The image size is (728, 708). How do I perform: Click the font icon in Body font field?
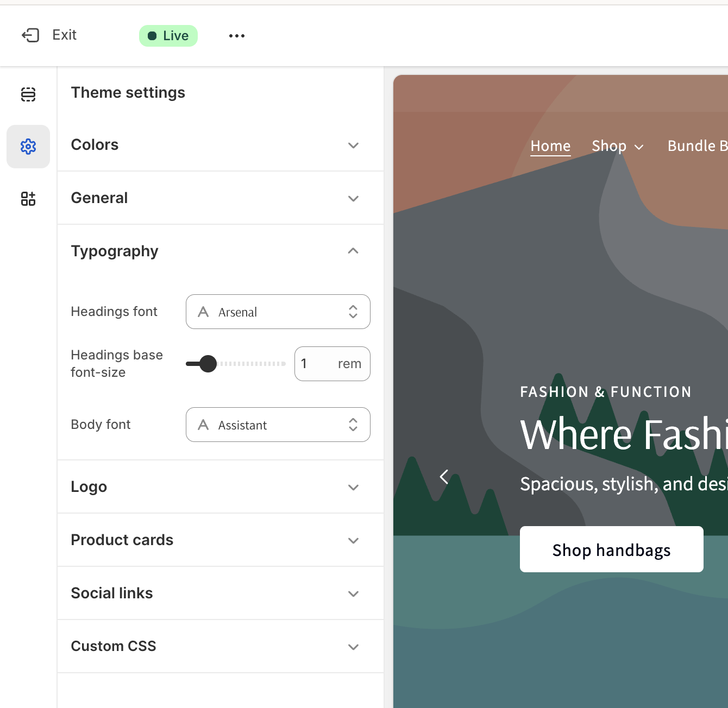click(x=203, y=425)
